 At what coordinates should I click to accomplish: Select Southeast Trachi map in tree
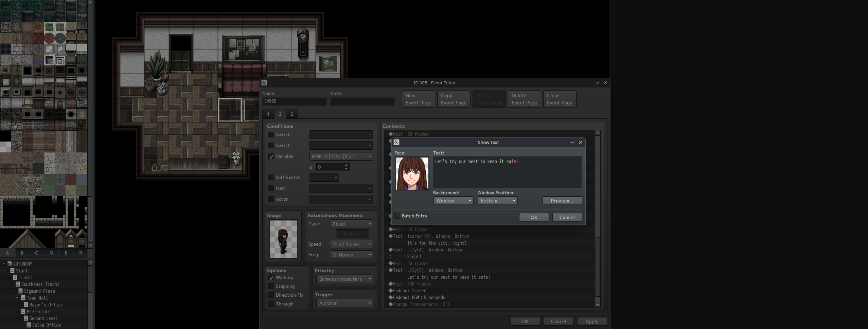pyautogui.click(x=40, y=284)
